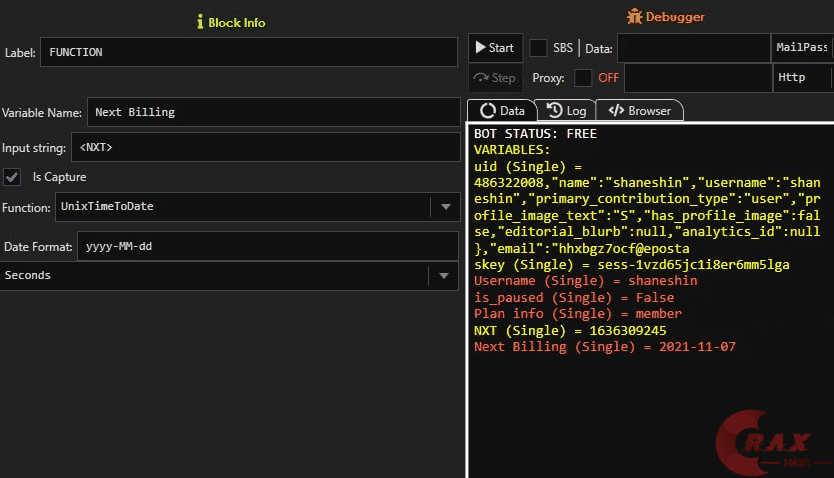The image size is (834, 478).
Task: Open the MailPass wordlist type dropdown
Action: 801,48
